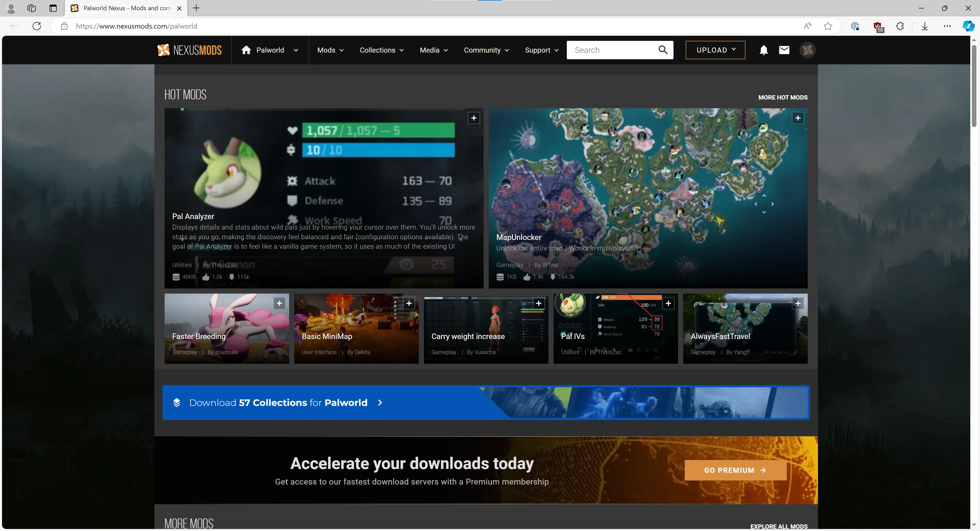Viewport: 980px width, 531px height.
Task: Click into the site Search field
Action: (x=612, y=50)
